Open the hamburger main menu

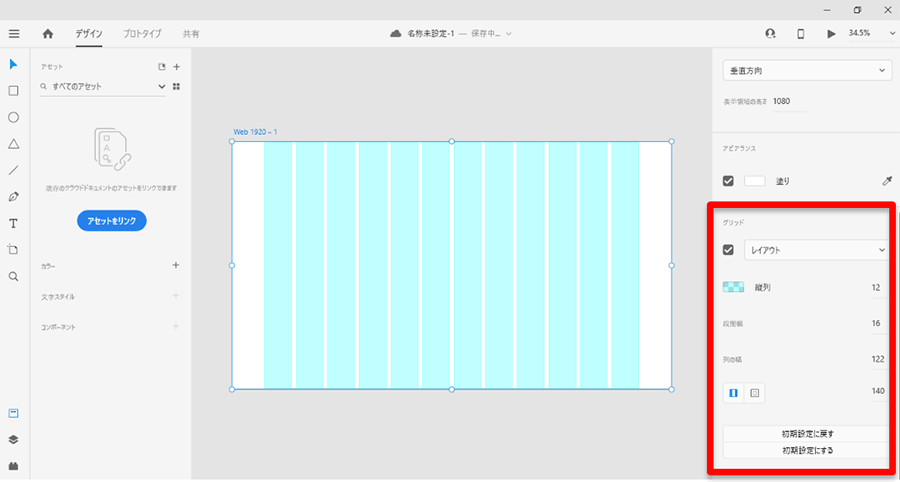point(14,34)
